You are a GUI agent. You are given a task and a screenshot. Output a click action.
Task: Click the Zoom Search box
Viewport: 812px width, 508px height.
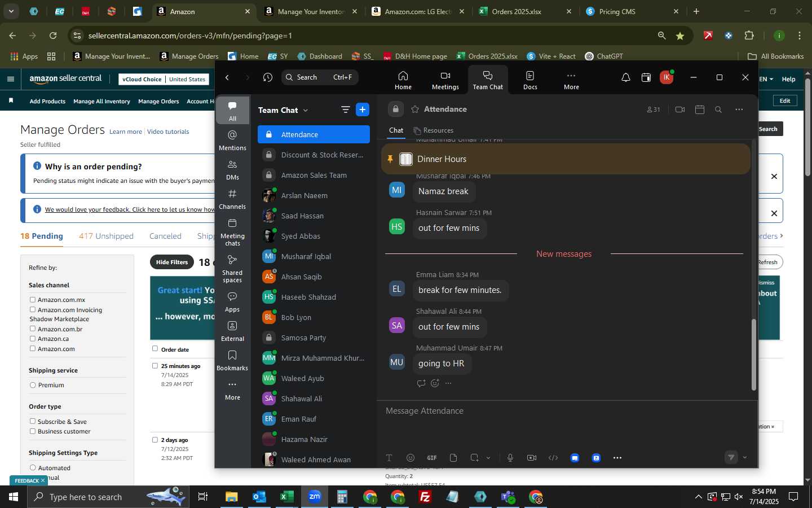click(320, 77)
